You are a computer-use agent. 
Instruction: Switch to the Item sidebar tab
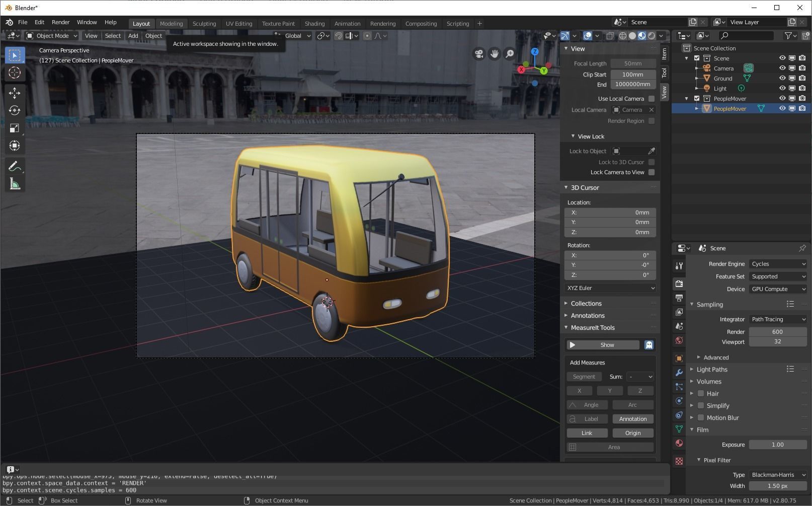(x=664, y=53)
